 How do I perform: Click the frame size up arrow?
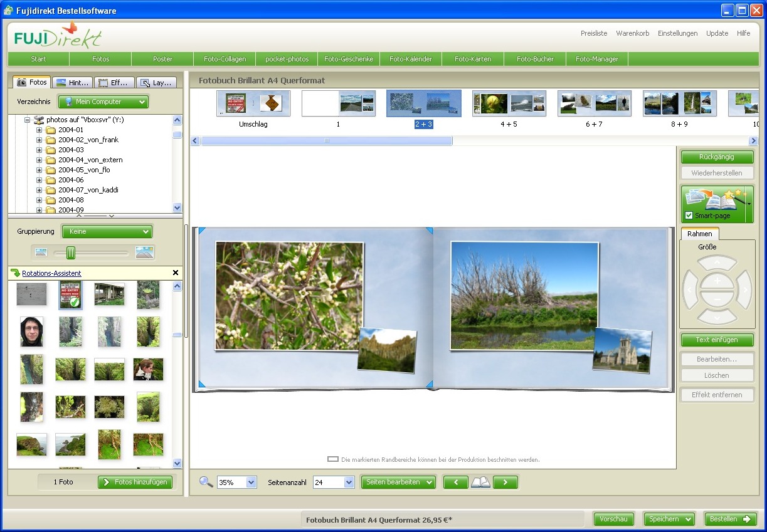pos(717,263)
